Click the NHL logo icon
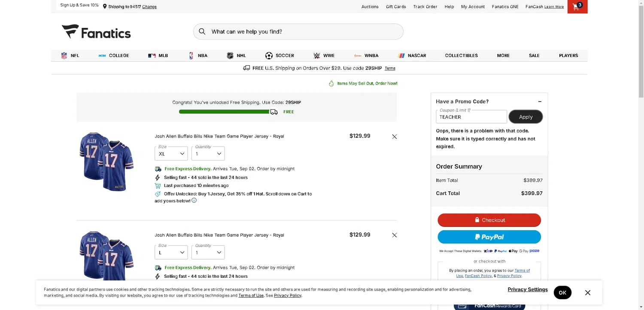The image size is (644, 310). [230, 55]
